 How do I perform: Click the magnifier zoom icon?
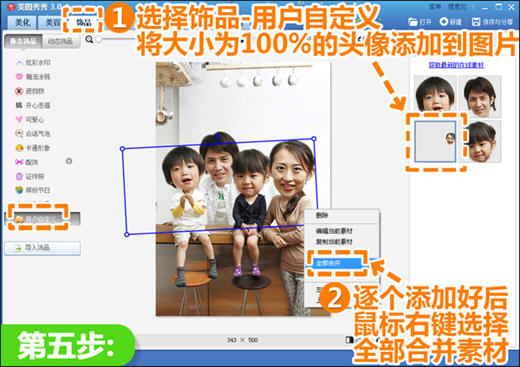[89, 39]
